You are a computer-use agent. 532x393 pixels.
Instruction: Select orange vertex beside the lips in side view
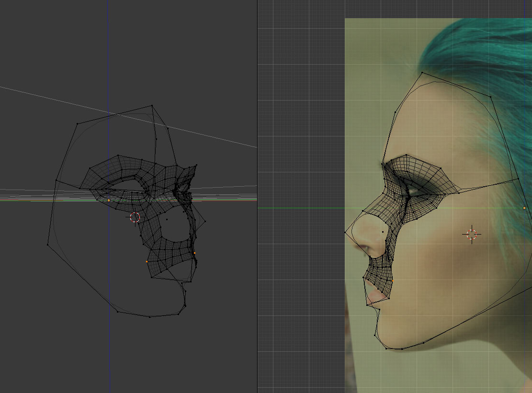(393, 281)
